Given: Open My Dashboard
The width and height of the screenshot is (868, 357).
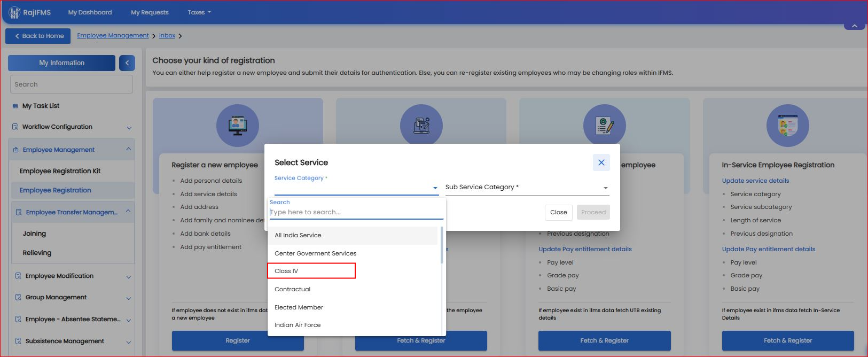Looking at the screenshot, I should click(90, 12).
